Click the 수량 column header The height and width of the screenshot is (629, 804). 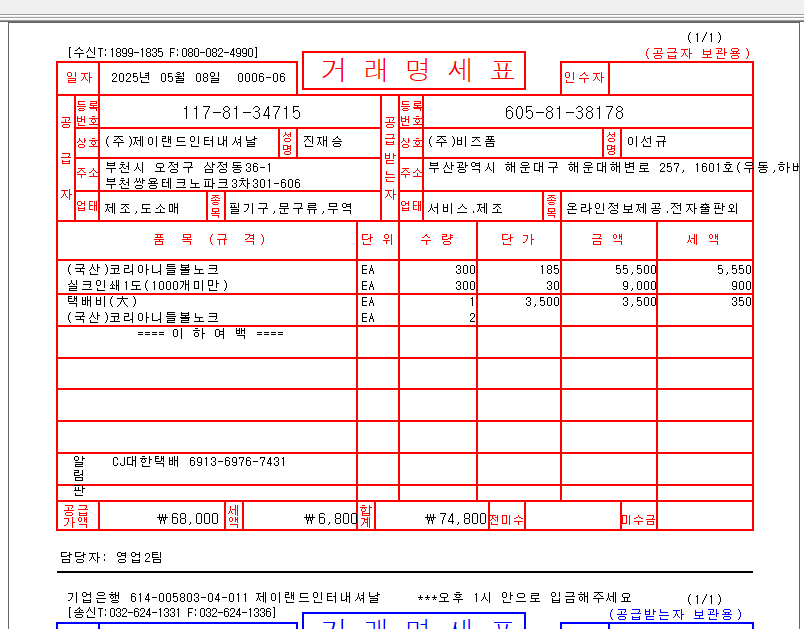point(437,240)
